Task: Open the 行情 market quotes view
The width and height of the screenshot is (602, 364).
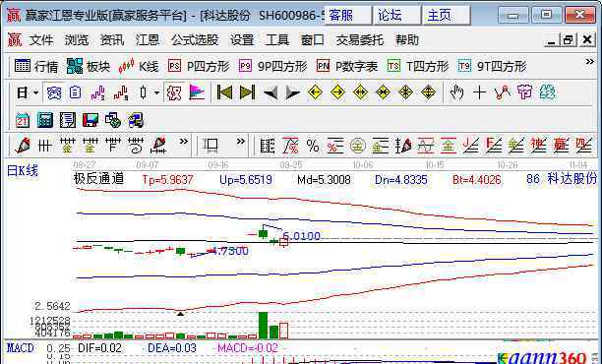Action: click(x=36, y=67)
